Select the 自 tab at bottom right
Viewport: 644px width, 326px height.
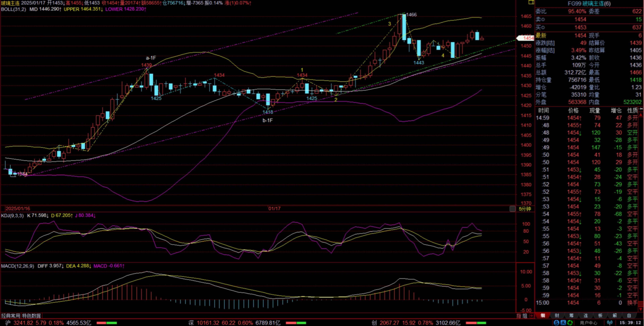[629, 316]
